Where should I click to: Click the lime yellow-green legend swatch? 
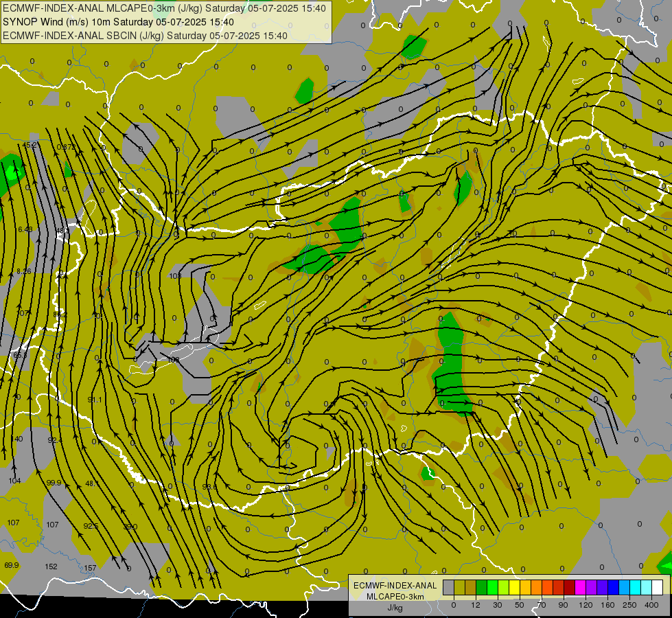click(504, 587)
